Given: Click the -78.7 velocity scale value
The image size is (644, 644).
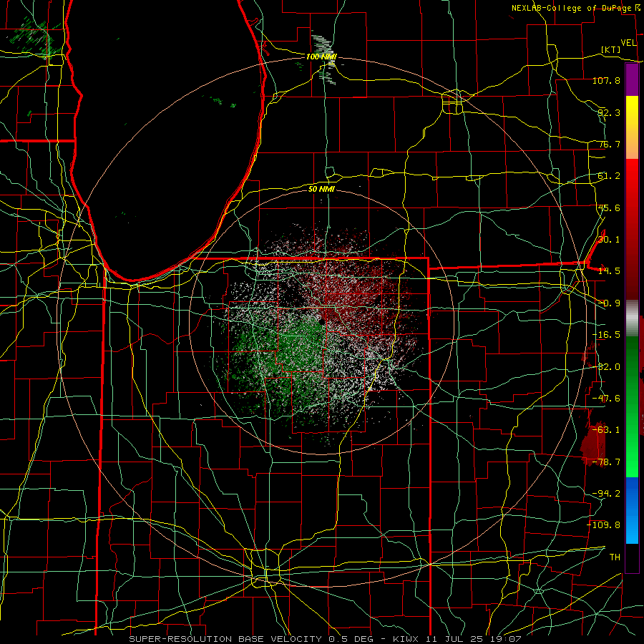Looking at the screenshot, I should click(x=606, y=462).
